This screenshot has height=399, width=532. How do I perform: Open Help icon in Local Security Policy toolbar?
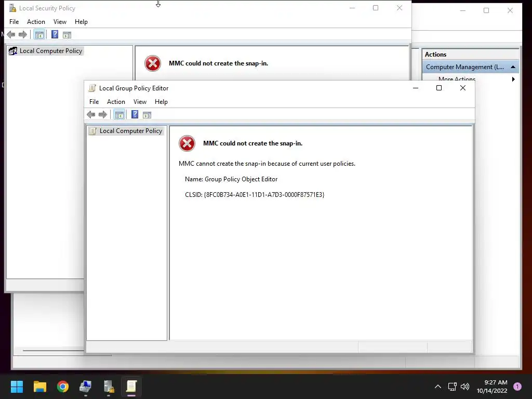click(x=55, y=35)
